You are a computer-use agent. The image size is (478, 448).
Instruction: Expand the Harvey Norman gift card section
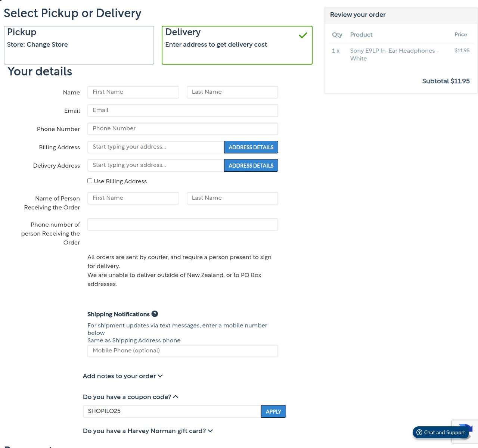point(148,431)
